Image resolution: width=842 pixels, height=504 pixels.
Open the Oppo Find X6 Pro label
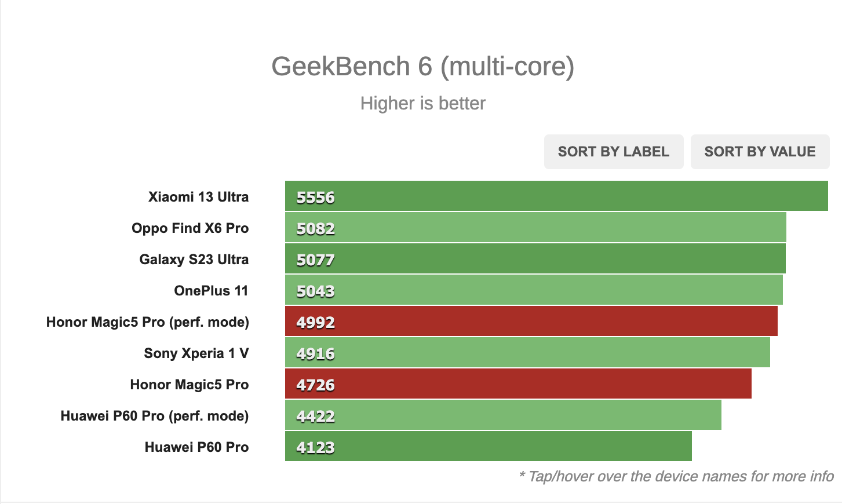coord(190,228)
